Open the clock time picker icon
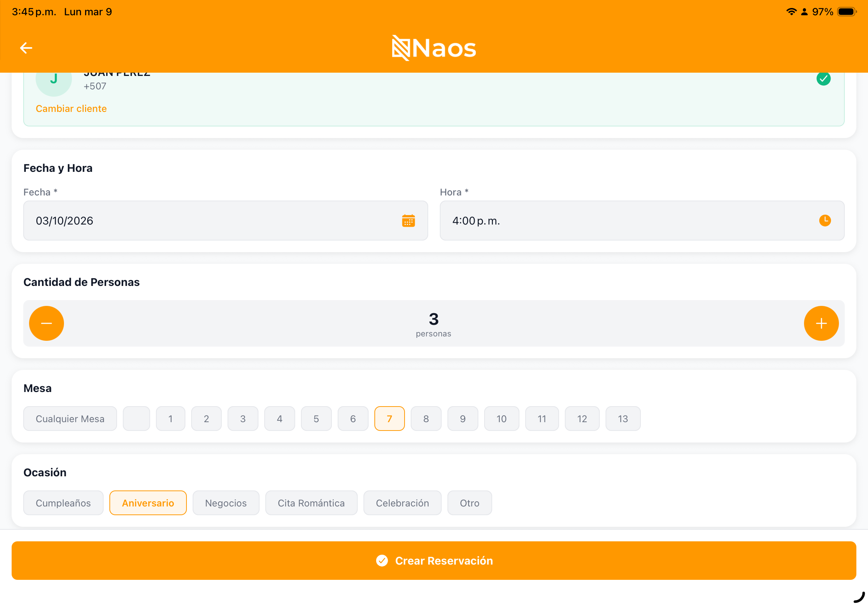868x606 pixels. [x=824, y=221]
